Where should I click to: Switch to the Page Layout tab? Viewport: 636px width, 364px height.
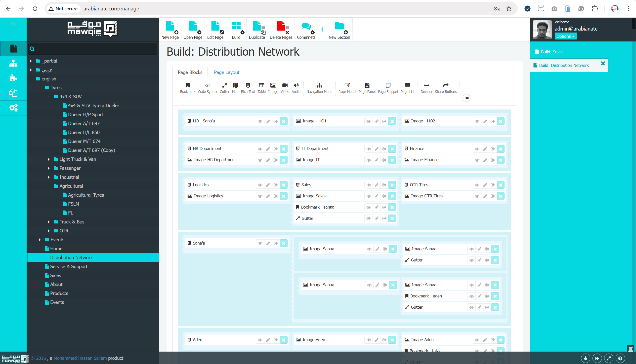(226, 72)
